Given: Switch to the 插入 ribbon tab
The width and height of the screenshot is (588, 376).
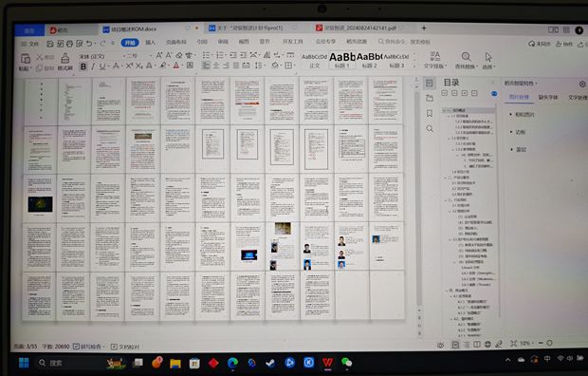Looking at the screenshot, I should click(151, 43).
